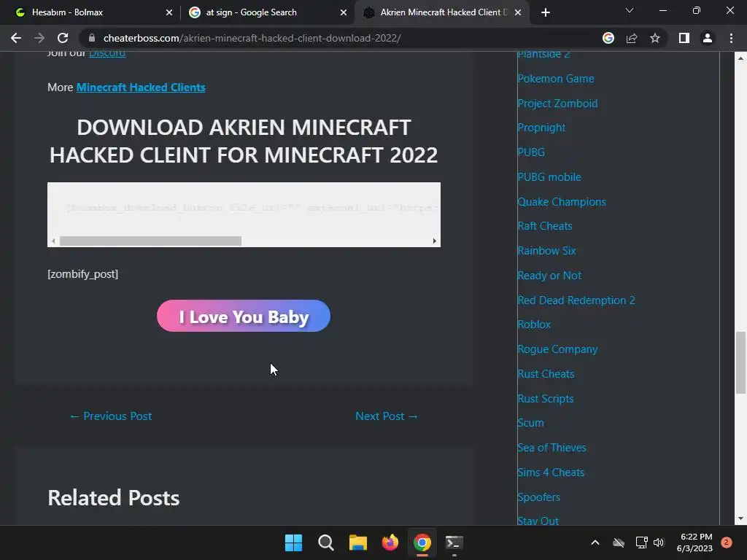The image size is (747, 560).
Task: Open the Pokemon Game category
Action: coord(555,79)
